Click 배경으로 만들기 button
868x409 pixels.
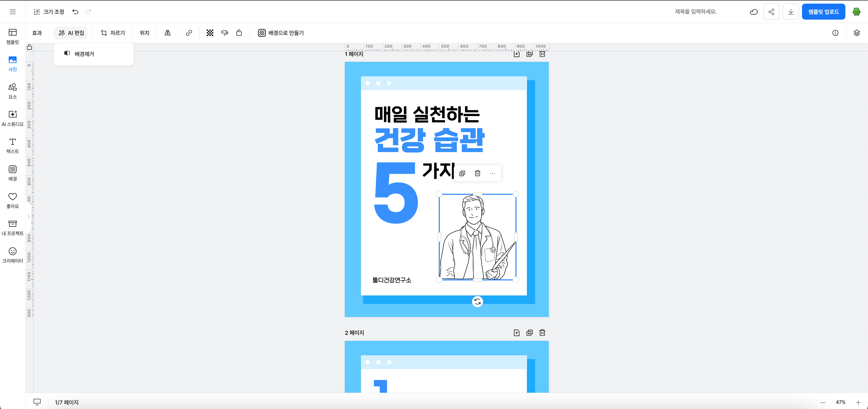coord(281,33)
